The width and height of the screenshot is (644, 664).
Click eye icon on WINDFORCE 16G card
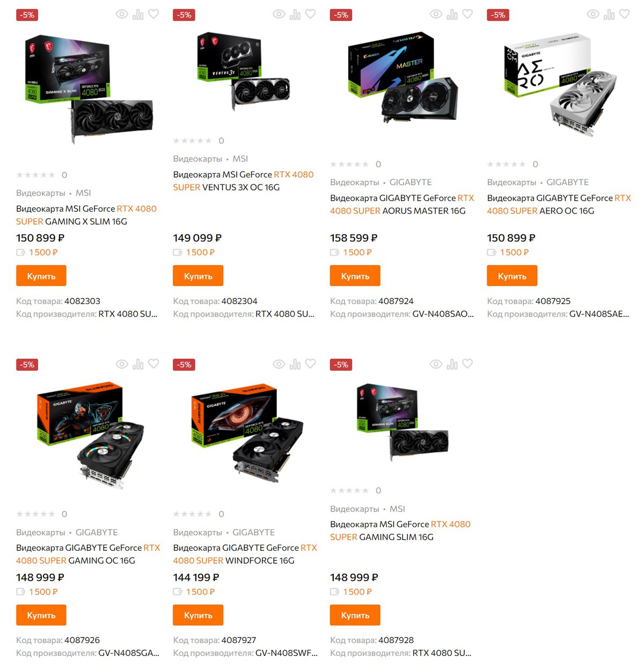[x=279, y=364]
